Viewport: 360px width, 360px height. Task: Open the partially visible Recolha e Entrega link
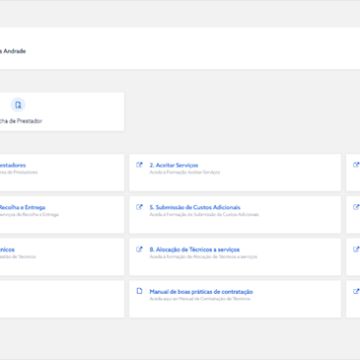pos(22,207)
